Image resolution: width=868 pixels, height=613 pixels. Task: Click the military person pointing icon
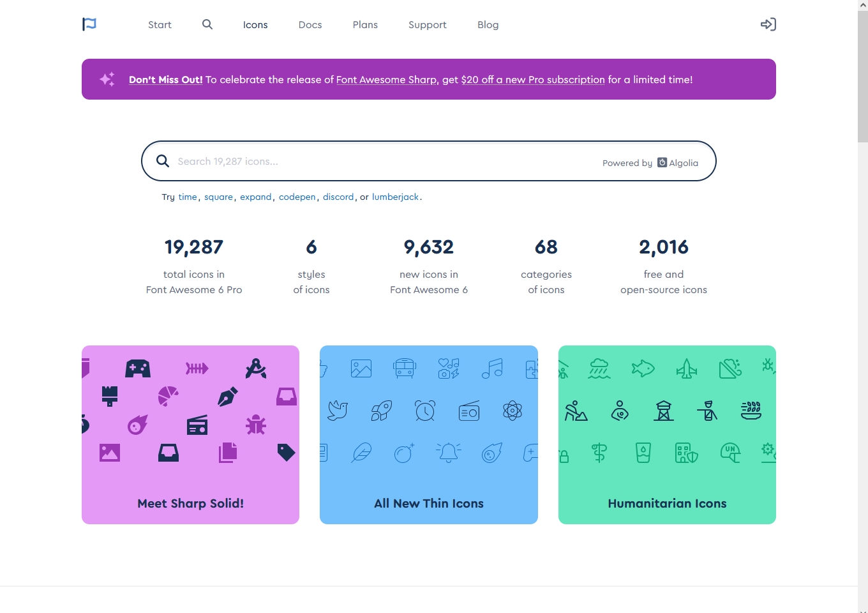pyautogui.click(x=707, y=411)
